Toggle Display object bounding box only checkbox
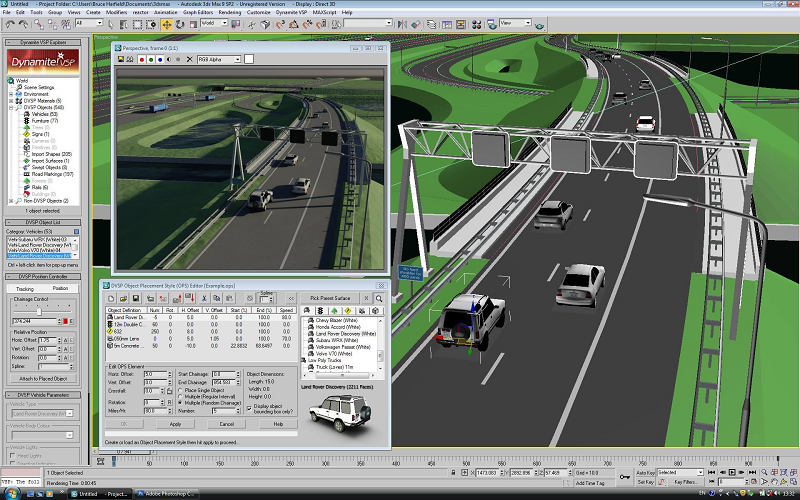800x500 pixels. point(250,408)
